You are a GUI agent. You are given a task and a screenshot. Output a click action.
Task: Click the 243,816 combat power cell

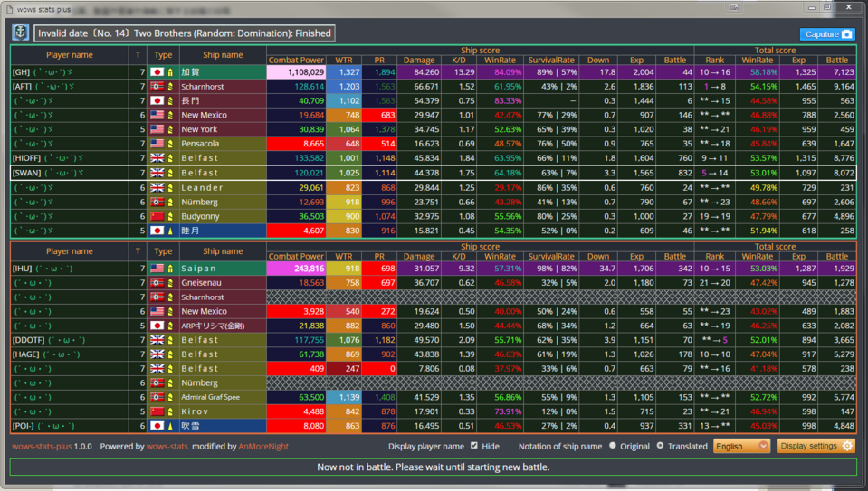296,269
